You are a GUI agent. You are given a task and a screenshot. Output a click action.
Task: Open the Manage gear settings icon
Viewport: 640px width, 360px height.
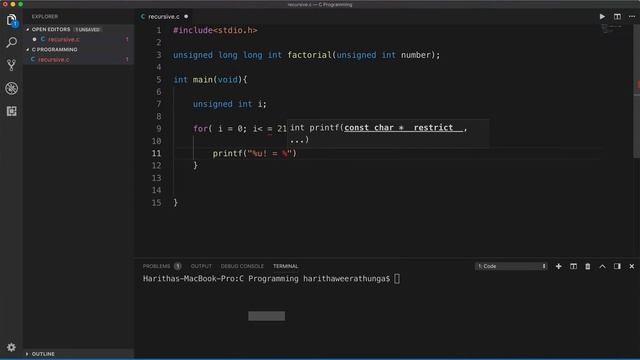(11, 347)
